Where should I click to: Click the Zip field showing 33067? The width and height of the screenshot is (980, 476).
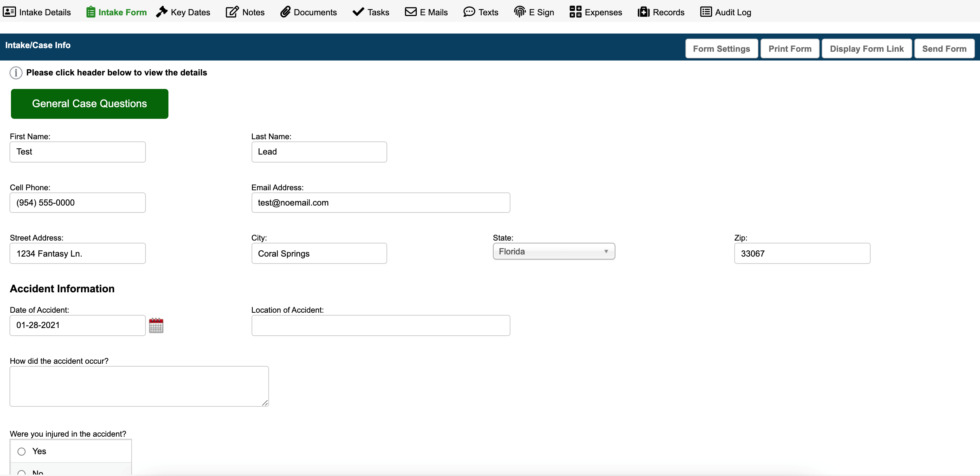click(802, 253)
